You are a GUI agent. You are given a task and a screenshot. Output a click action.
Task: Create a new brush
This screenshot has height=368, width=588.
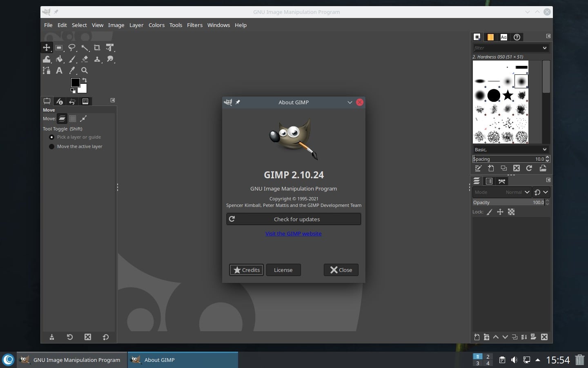tap(491, 168)
